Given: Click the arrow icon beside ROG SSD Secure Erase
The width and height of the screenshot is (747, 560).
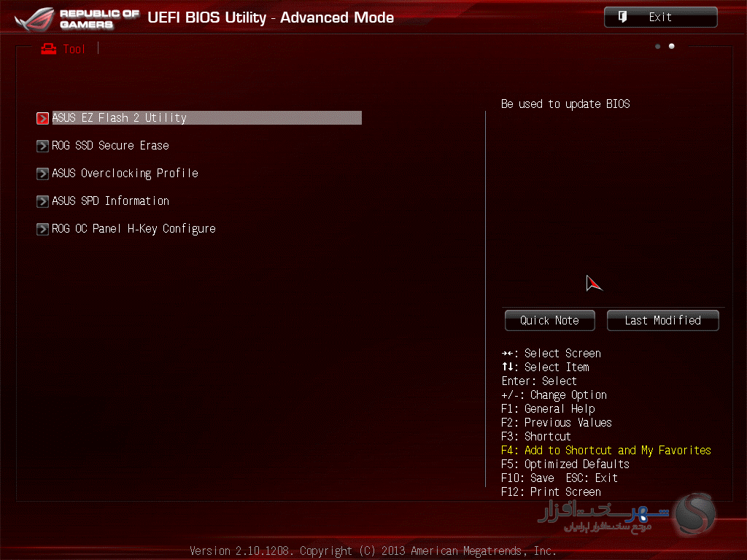Looking at the screenshot, I should click(42, 146).
